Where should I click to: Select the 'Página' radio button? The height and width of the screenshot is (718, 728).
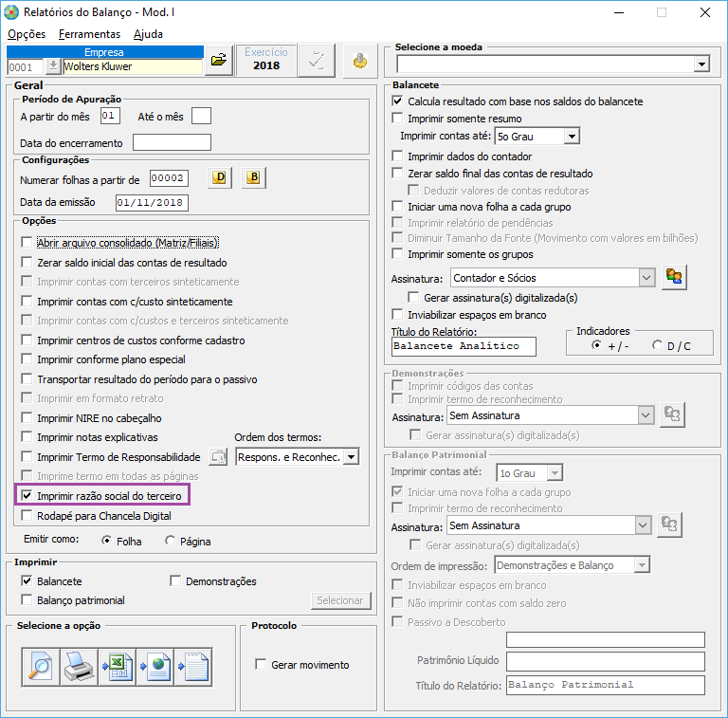click(x=171, y=542)
